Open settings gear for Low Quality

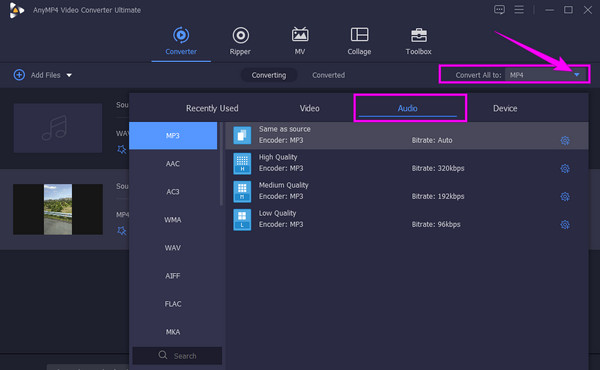(565, 225)
